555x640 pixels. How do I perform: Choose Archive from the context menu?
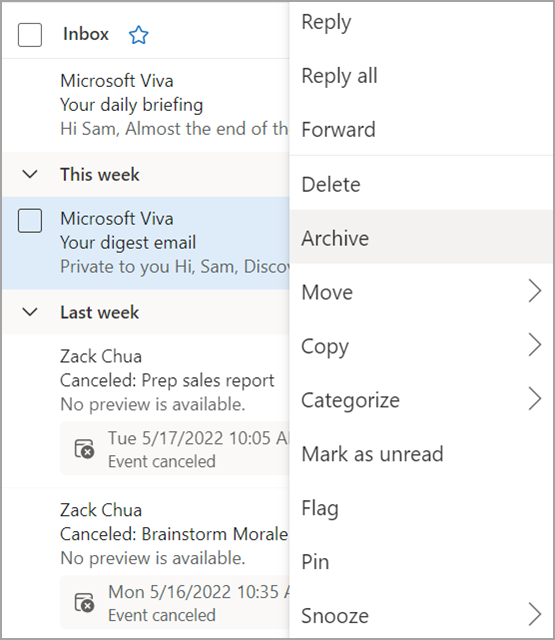coord(421,238)
